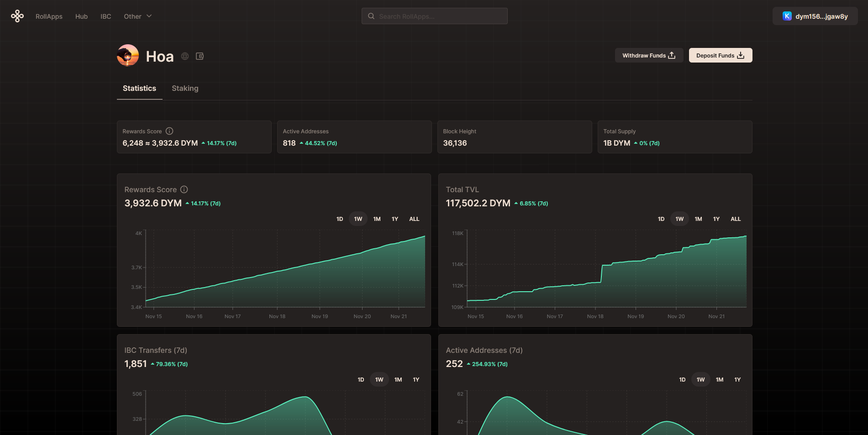Click the wallet K icon in account button
The height and width of the screenshot is (435, 868).
click(787, 16)
